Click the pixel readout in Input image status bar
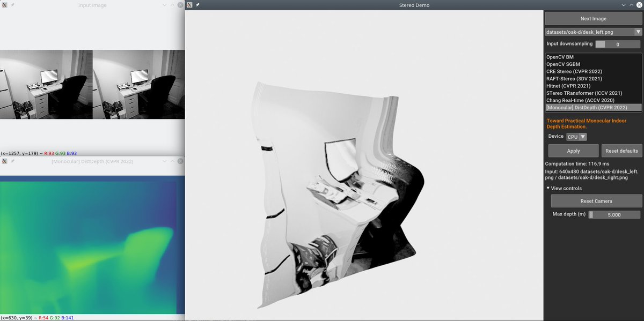Screen dimensions: 644x321 (39, 154)
